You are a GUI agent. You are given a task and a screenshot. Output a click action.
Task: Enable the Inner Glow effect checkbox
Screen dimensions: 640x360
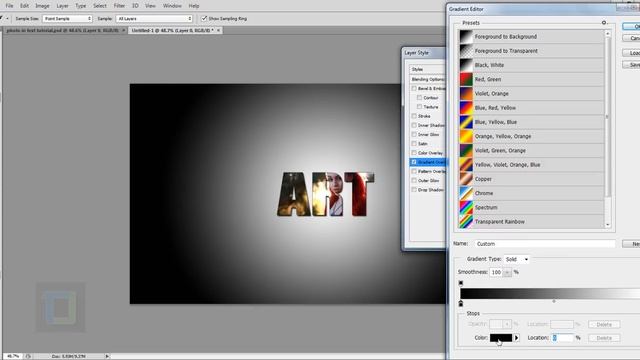click(x=414, y=134)
